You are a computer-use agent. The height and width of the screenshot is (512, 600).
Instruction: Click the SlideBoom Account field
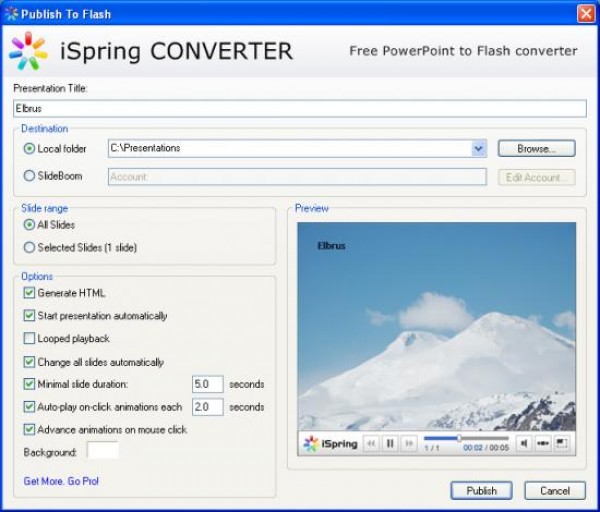297,177
